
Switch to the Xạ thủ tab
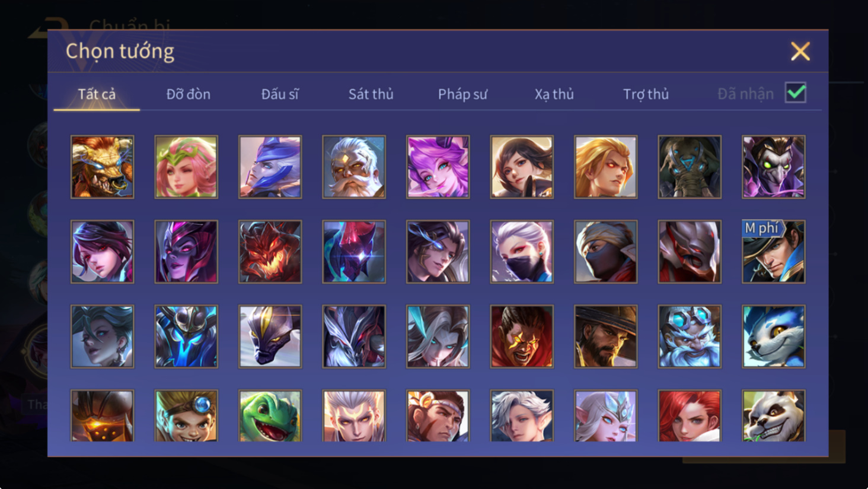coord(554,94)
